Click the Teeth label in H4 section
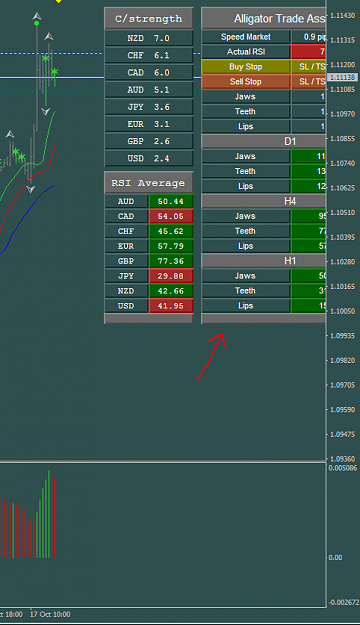Image resolution: width=360 pixels, height=625 pixels. pyautogui.click(x=246, y=231)
